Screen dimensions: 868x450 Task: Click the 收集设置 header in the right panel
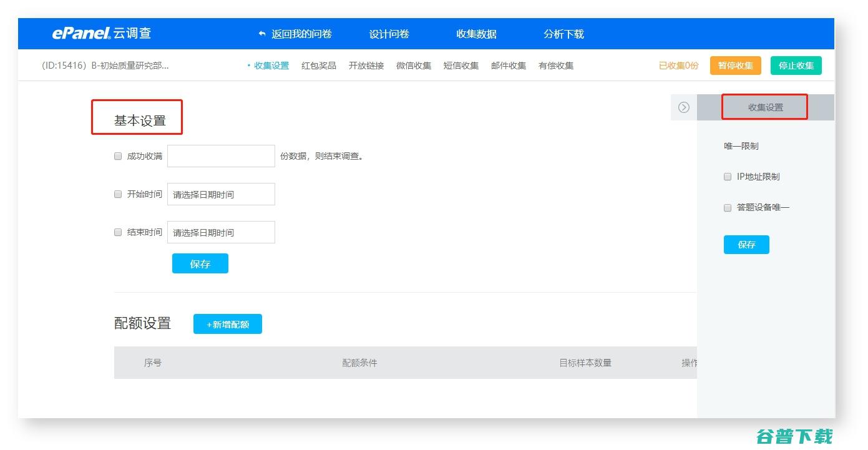coord(766,107)
